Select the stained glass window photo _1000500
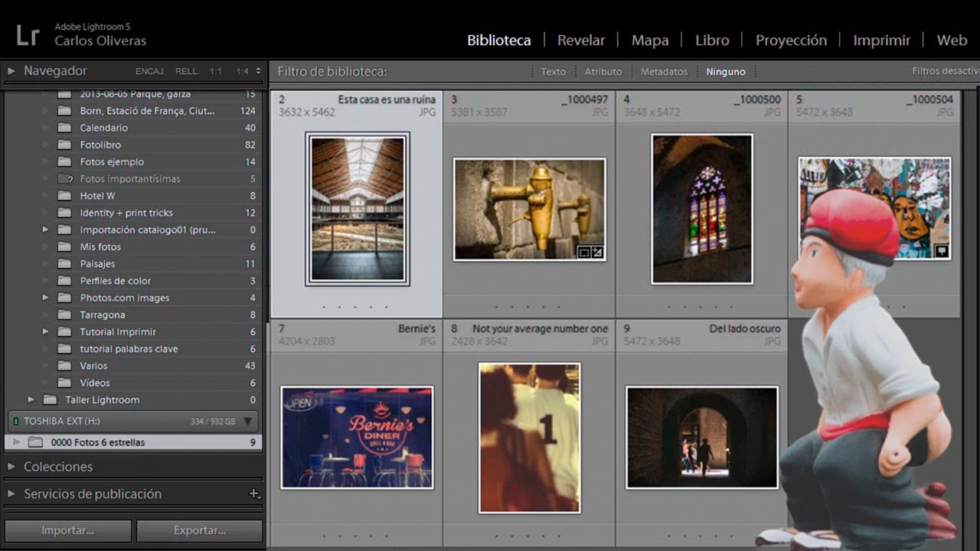Screen dimensions: 980x551 coord(702,209)
